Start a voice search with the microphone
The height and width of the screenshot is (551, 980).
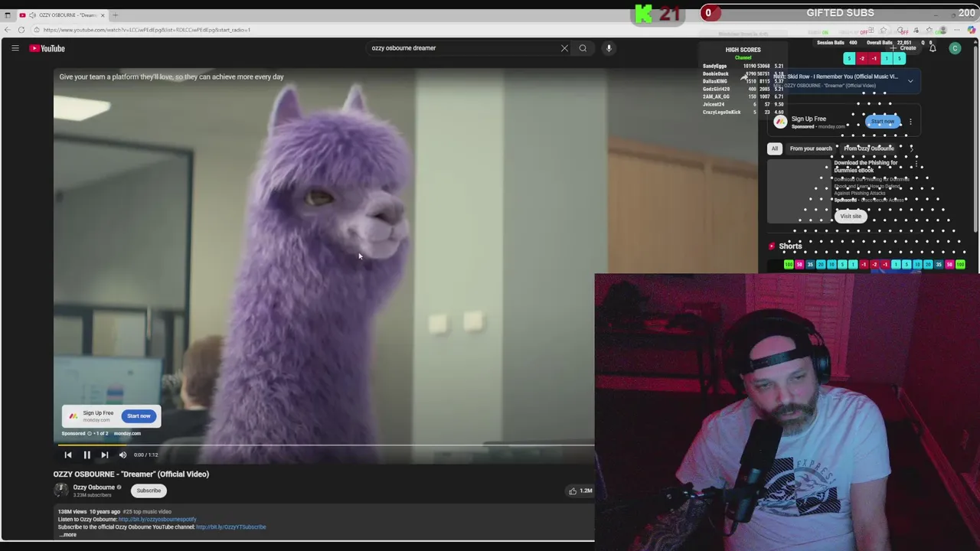pos(609,48)
